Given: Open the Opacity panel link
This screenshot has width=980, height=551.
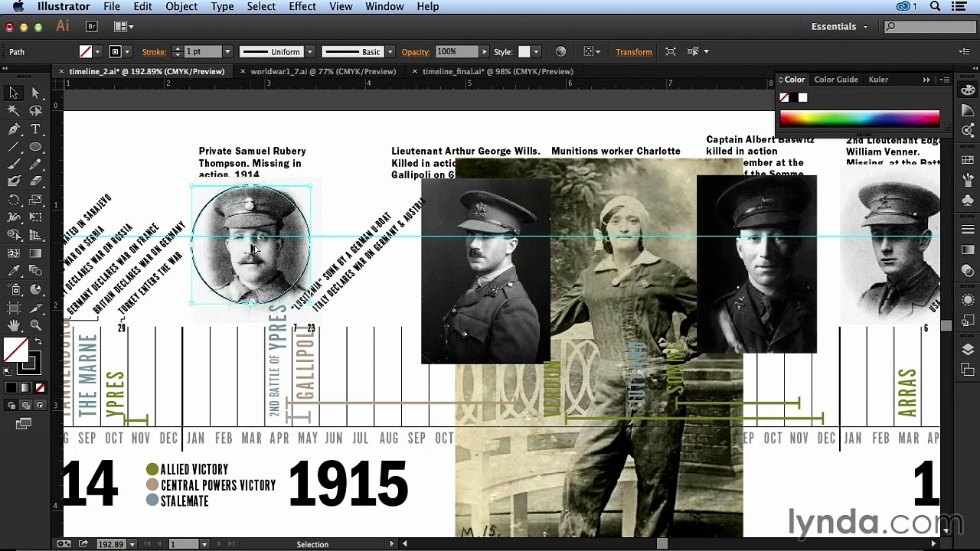Looking at the screenshot, I should click(x=416, y=52).
